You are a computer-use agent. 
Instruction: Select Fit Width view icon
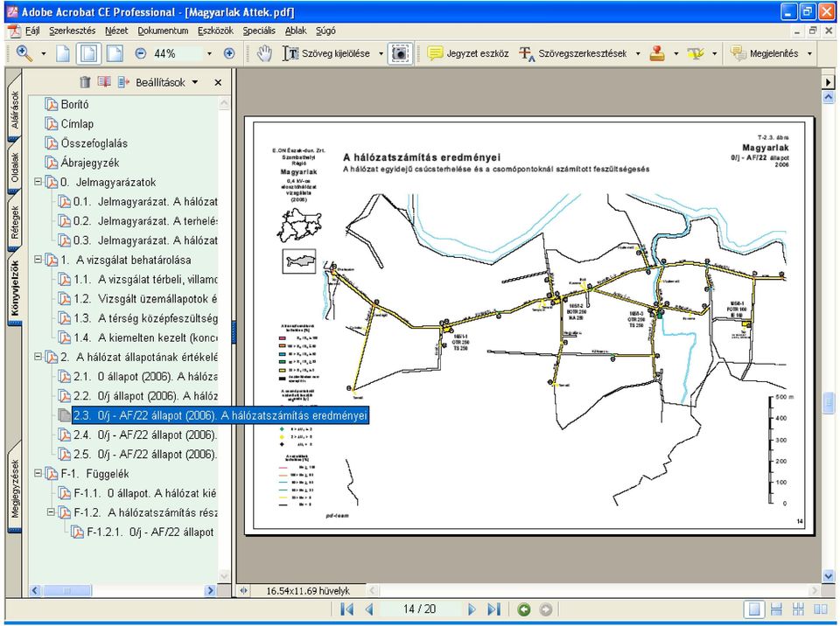[115, 53]
